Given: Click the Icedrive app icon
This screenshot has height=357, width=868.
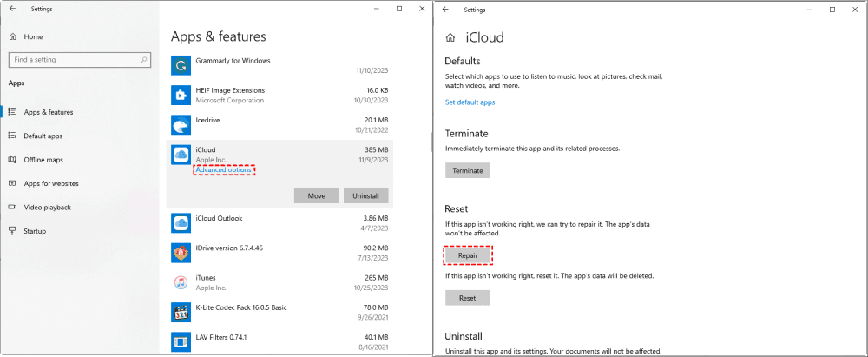Looking at the screenshot, I should 181,125.
